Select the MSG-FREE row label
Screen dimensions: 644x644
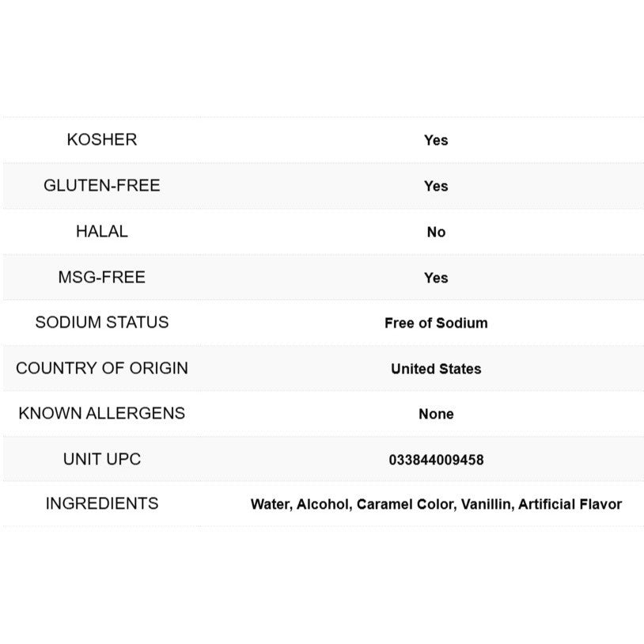pos(101,278)
